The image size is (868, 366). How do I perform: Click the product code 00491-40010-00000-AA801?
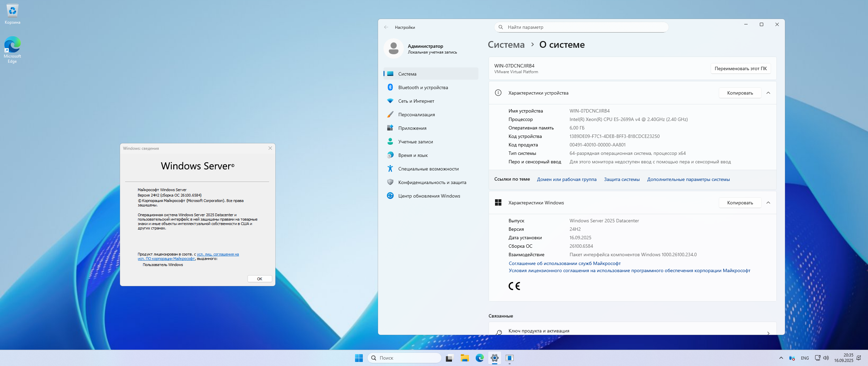[597, 145]
